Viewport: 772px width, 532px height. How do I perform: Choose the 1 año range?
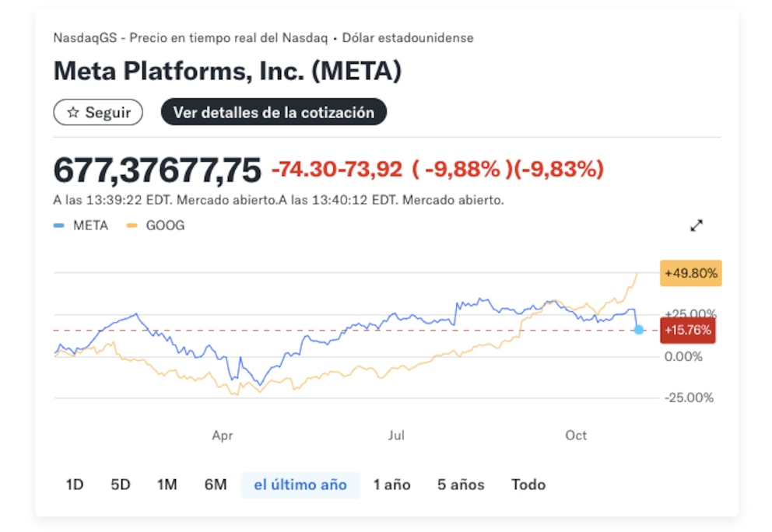pyautogui.click(x=391, y=485)
